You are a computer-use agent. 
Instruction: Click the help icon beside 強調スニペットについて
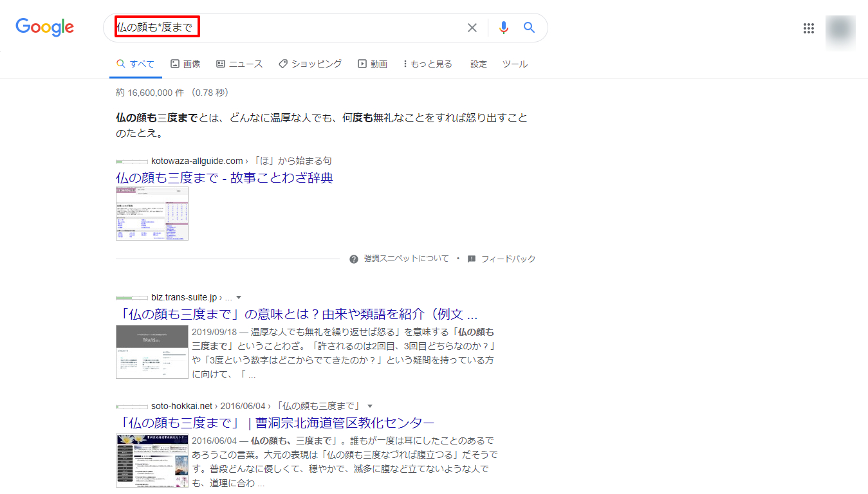(354, 259)
